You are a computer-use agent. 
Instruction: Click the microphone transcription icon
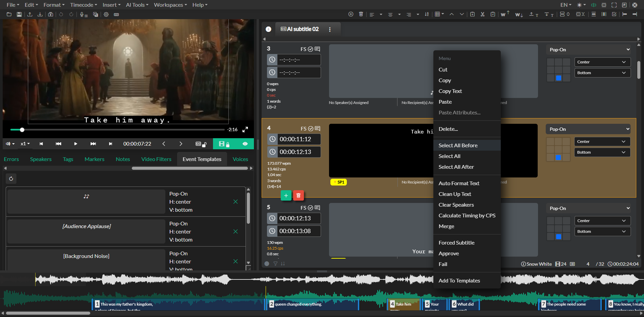point(84,14)
